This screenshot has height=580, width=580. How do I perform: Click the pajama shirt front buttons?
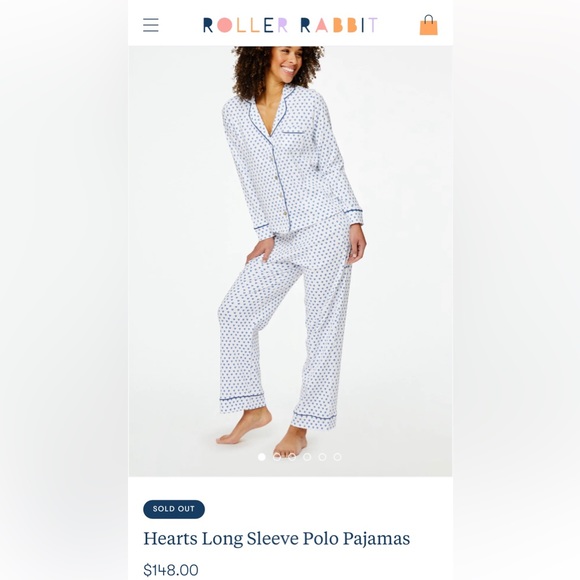point(281,196)
